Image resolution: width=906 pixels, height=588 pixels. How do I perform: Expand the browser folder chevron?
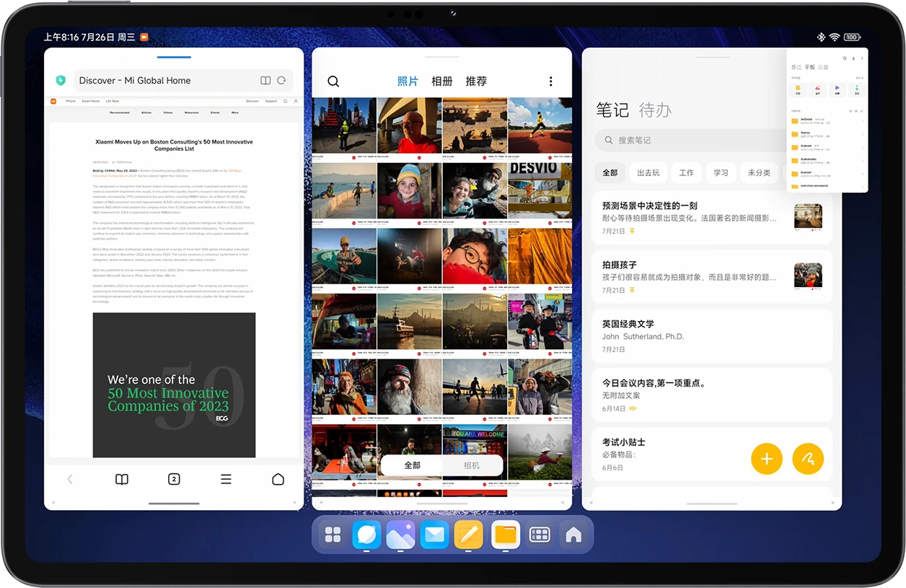(x=863, y=174)
